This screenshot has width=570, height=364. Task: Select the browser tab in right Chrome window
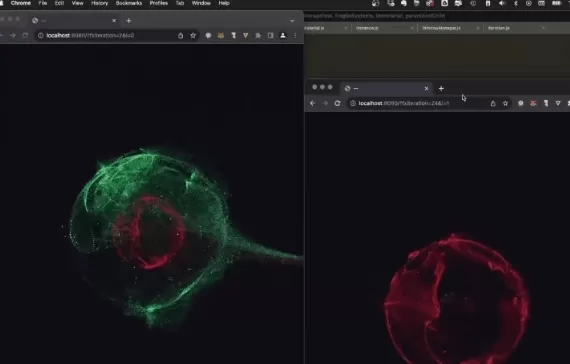(x=387, y=88)
